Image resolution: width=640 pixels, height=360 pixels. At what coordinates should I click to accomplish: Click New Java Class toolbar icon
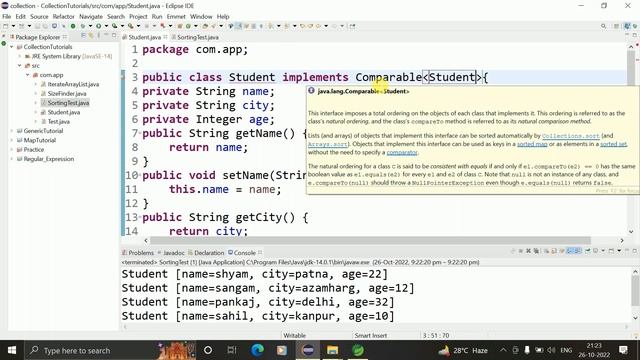click(x=188, y=26)
